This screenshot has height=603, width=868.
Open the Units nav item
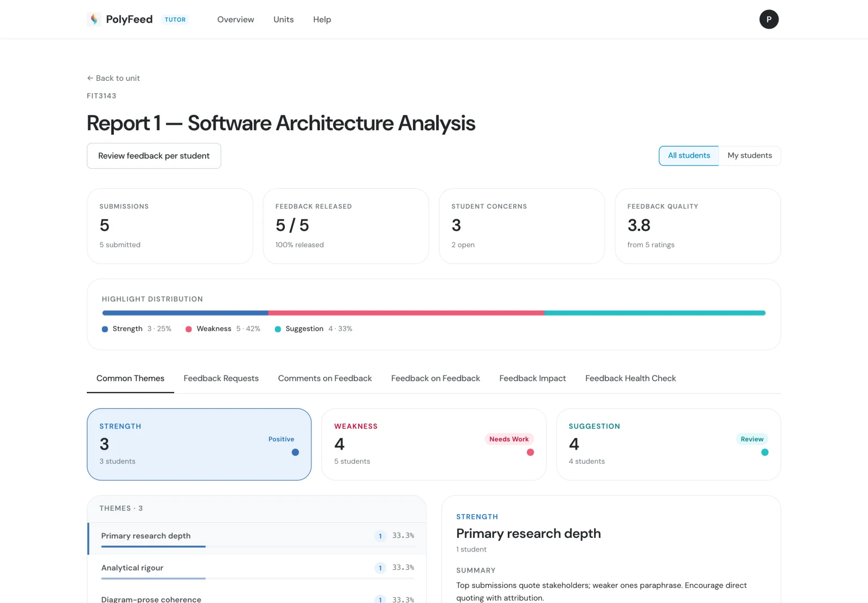pos(283,20)
